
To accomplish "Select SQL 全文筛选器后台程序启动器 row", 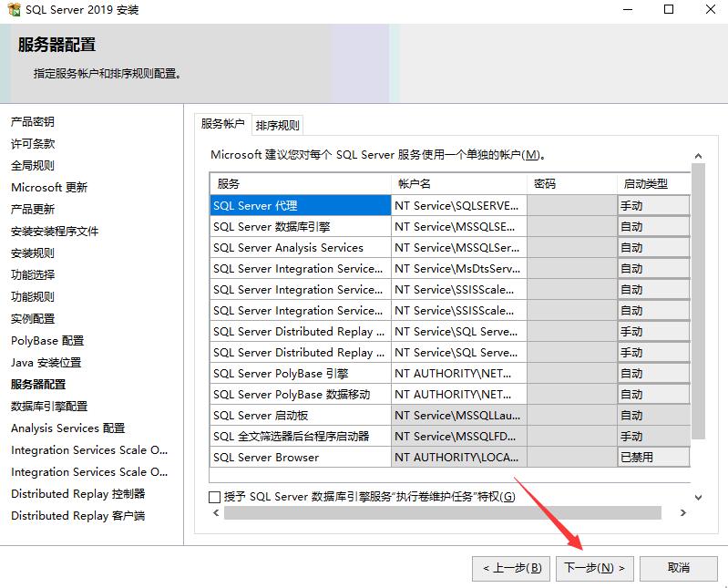I will coord(301,436).
